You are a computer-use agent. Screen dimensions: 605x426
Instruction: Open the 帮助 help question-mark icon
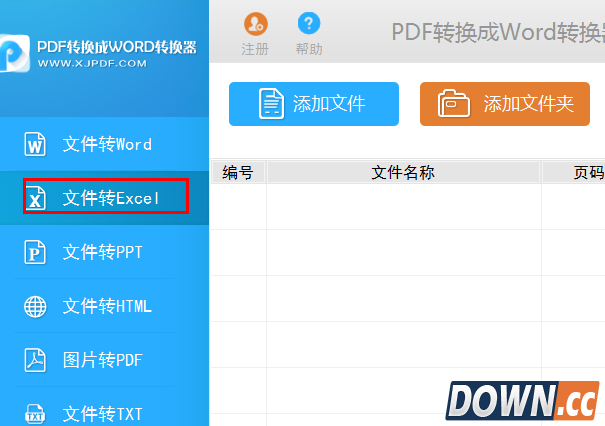(x=309, y=23)
